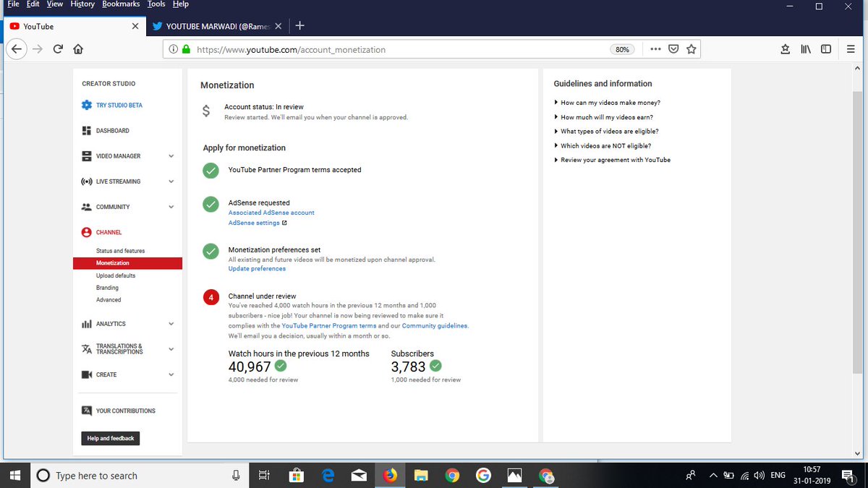Click the Create camera icon
The width and height of the screenshot is (868, 488).
pyautogui.click(x=87, y=374)
